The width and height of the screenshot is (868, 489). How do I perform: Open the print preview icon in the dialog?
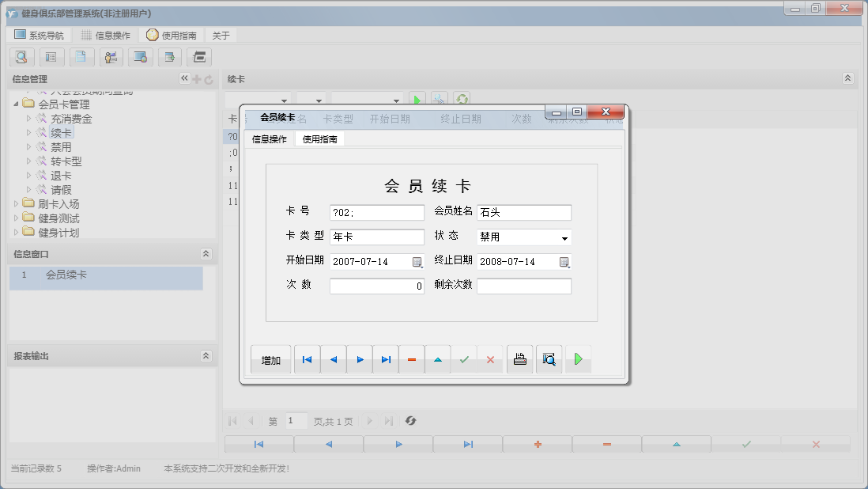[549, 358]
